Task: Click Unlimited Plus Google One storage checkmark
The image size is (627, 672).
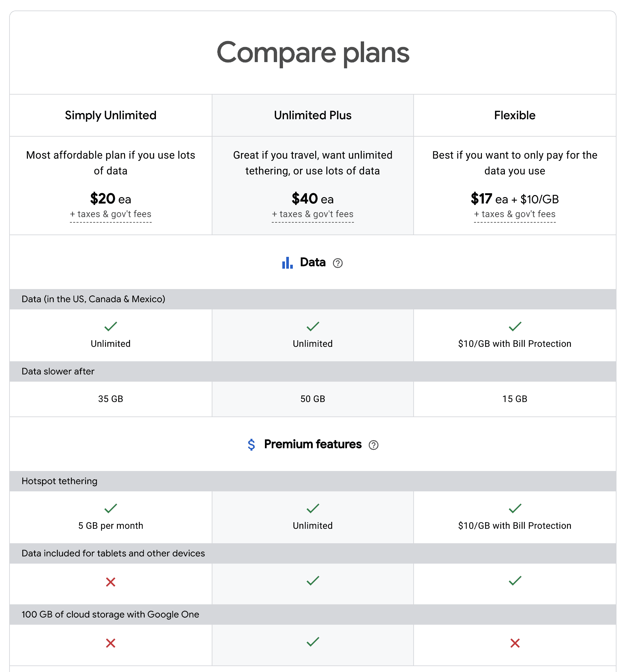Action: (313, 641)
